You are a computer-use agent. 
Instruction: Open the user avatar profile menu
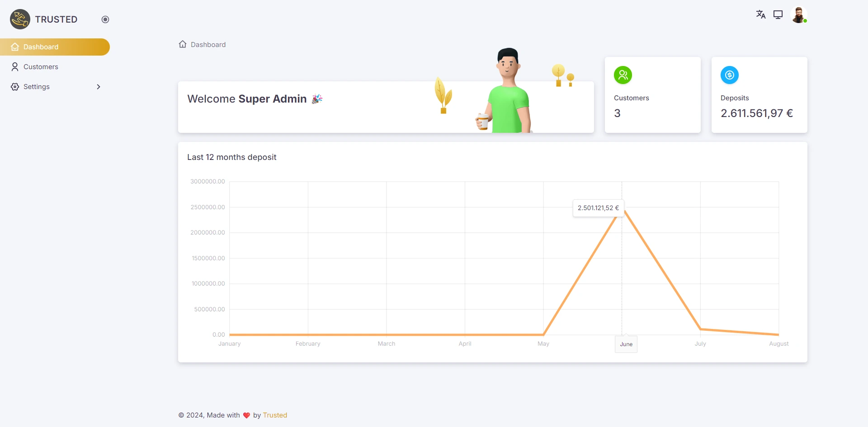[x=798, y=14]
